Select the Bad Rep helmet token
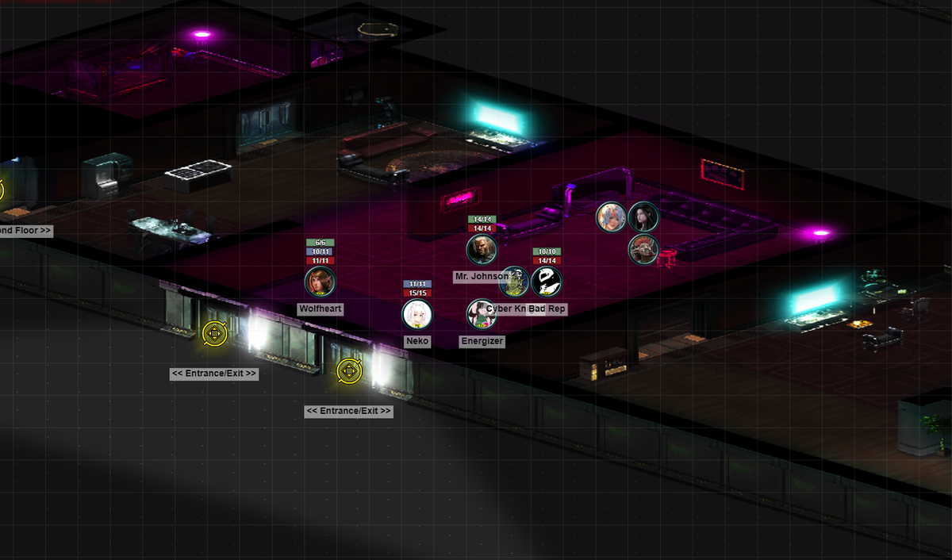This screenshot has width=952, height=560. point(547,282)
